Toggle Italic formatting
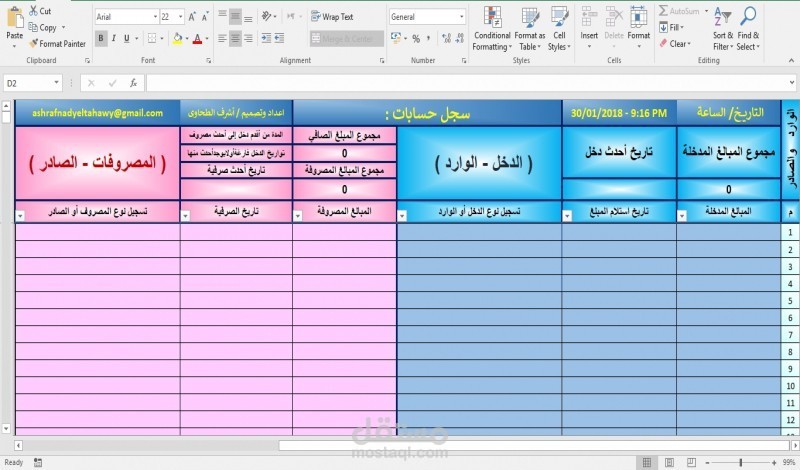 (114, 38)
